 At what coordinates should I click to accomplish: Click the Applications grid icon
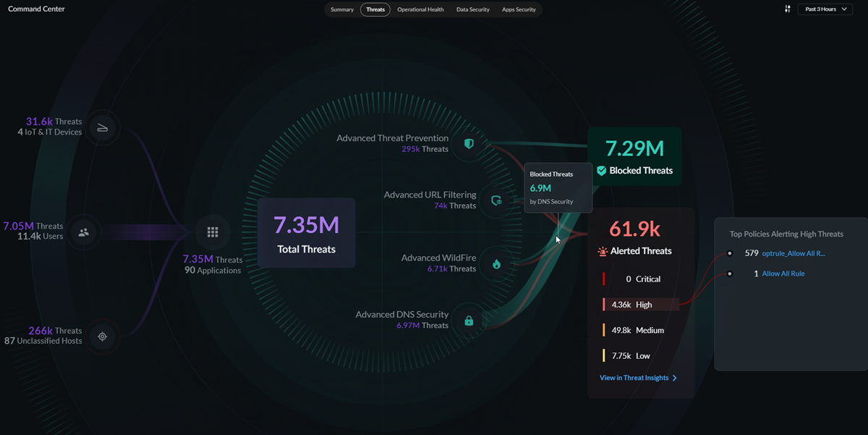coord(213,232)
